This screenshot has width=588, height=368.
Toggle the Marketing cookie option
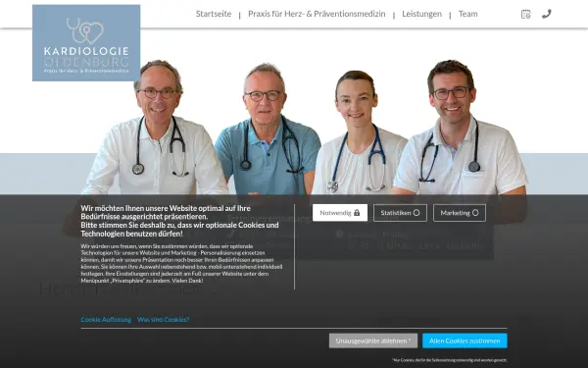460,213
